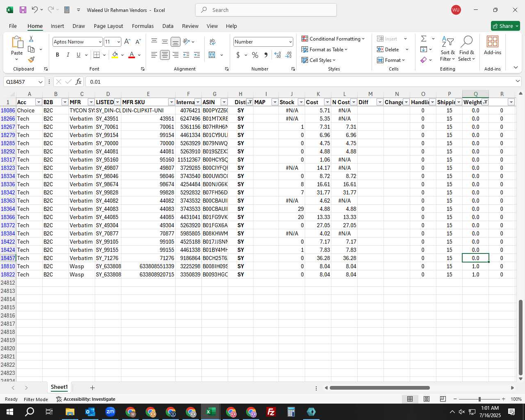Screen dimensions: 525x420
Task: Toggle Align Right alignment
Action: pos(176,55)
